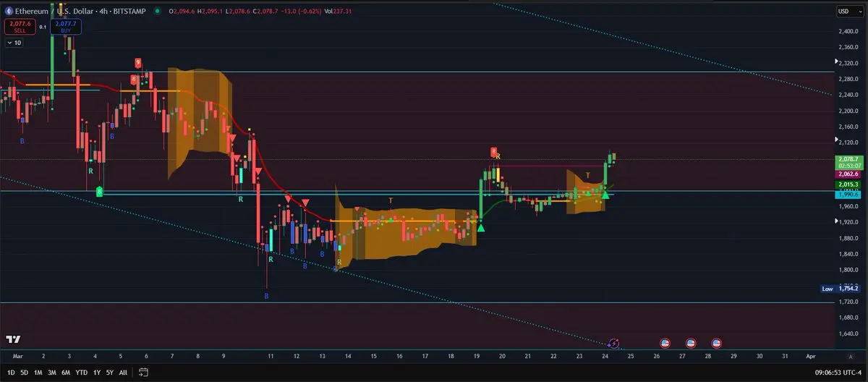
Task: Click the green up-arrow signal near 19
Action: (481, 228)
